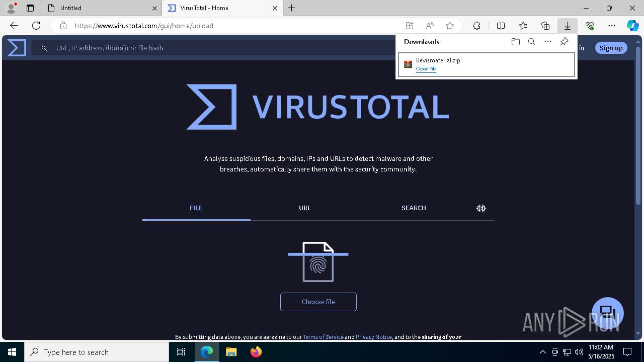Switch to the Untitled tab
This screenshot has width=644, height=362.
(x=103, y=8)
